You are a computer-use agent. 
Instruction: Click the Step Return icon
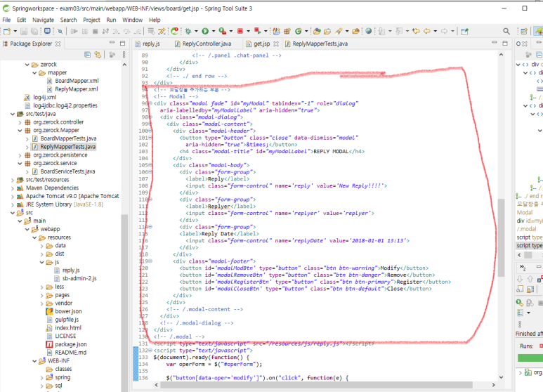(x=138, y=31)
